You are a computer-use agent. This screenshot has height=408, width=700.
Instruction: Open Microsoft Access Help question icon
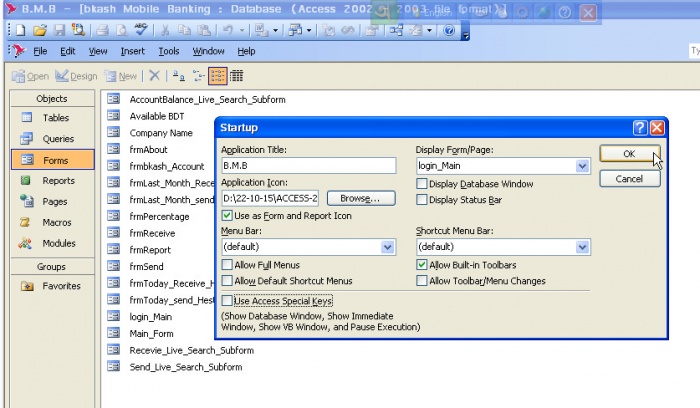click(449, 30)
